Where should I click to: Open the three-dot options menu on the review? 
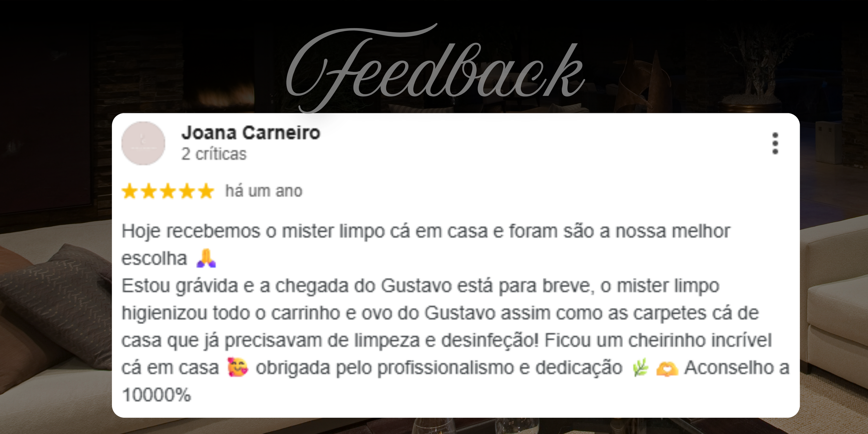[775, 143]
